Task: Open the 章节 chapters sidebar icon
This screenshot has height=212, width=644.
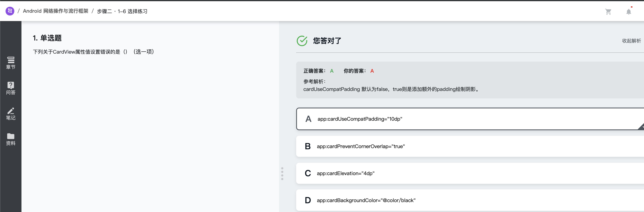Action: point(11,63)
